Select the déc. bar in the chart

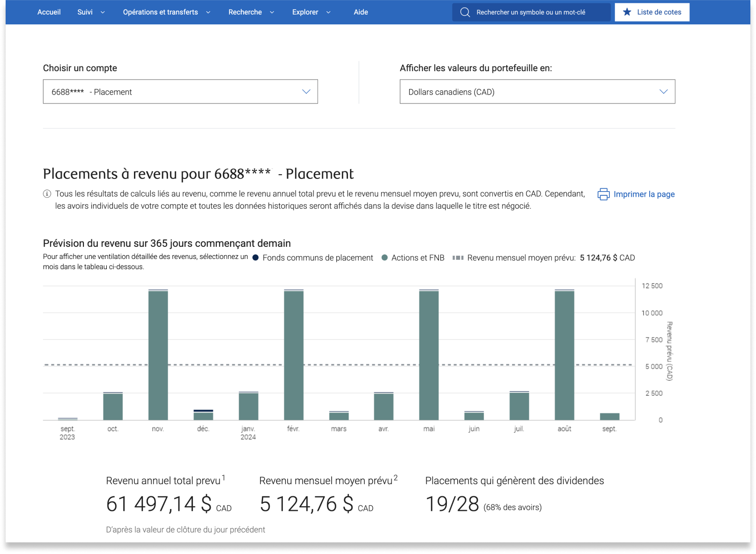203,415
